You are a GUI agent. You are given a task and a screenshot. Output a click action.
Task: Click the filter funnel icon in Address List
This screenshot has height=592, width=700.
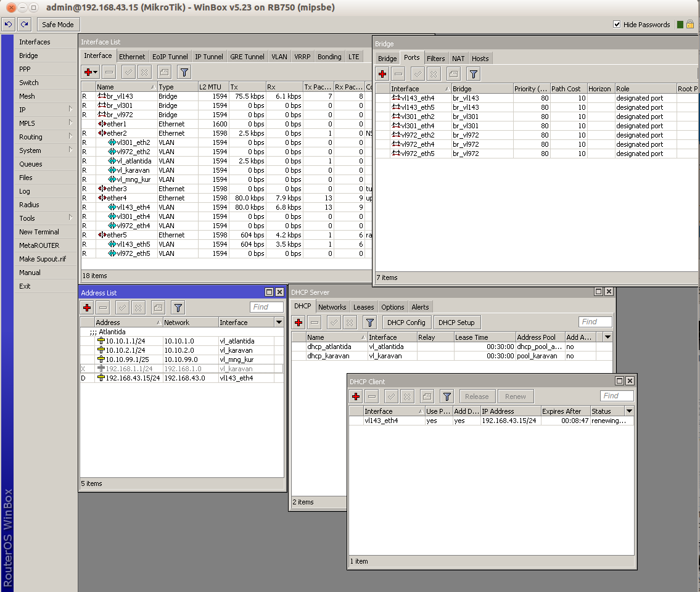pyautogui.click(x=178, y=307)
